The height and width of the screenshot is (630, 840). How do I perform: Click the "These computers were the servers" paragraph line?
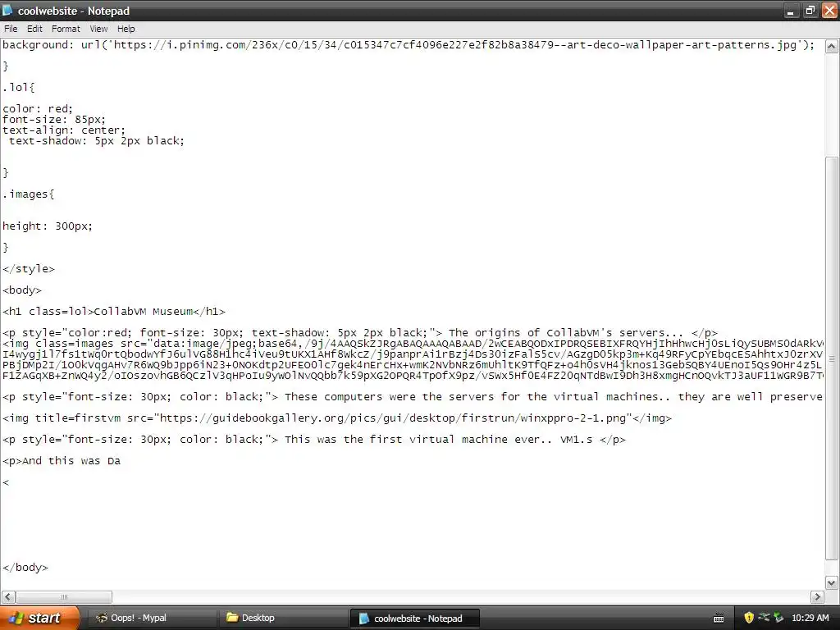(x=413, y=397)
